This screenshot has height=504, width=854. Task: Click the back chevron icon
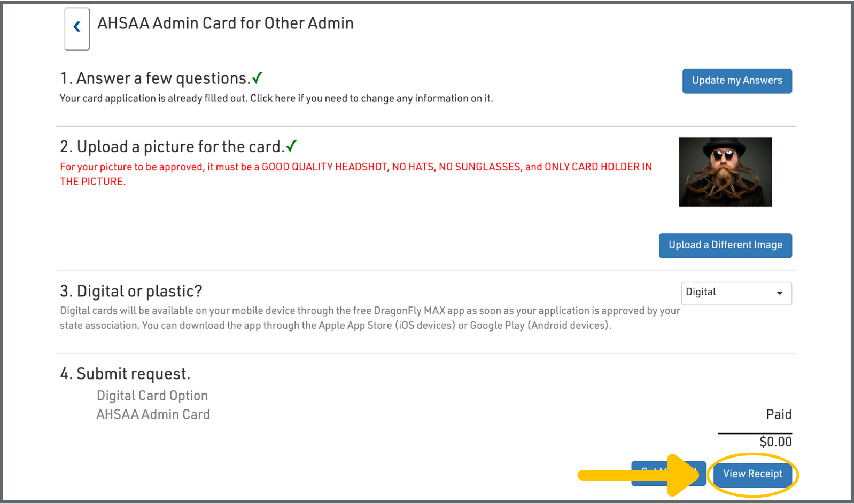point(77,27)
